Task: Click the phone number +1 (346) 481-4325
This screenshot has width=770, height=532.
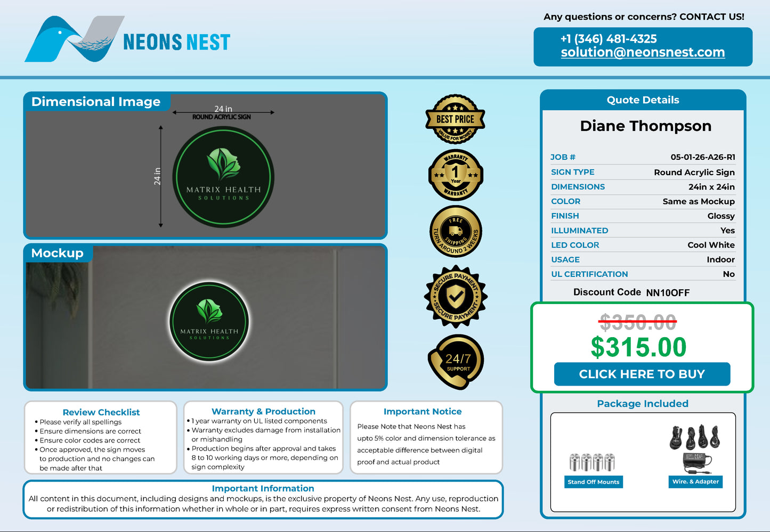Action: 609,39
